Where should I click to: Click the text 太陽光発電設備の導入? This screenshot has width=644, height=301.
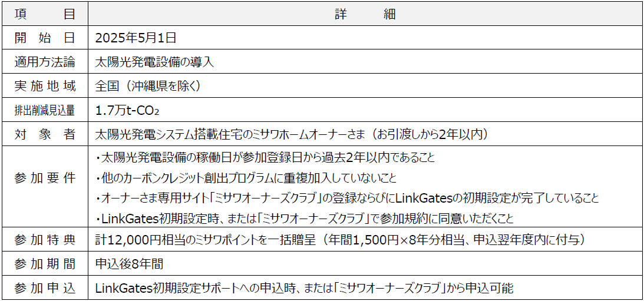coord(154,62)
